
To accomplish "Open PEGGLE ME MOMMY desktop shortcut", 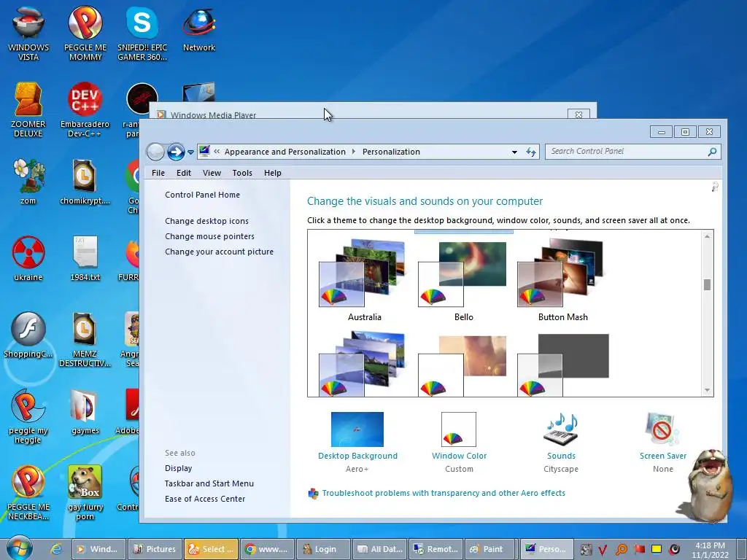I will click(85, 32).
